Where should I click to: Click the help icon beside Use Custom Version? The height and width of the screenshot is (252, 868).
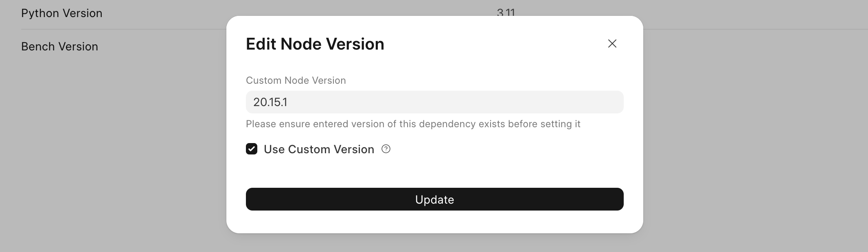[386, 149]
